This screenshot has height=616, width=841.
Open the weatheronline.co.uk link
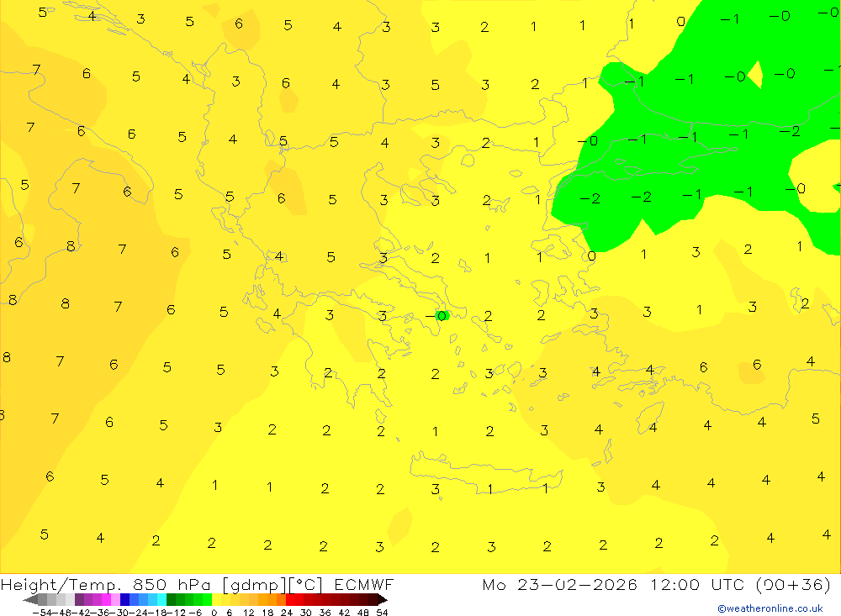coord(770,608)
